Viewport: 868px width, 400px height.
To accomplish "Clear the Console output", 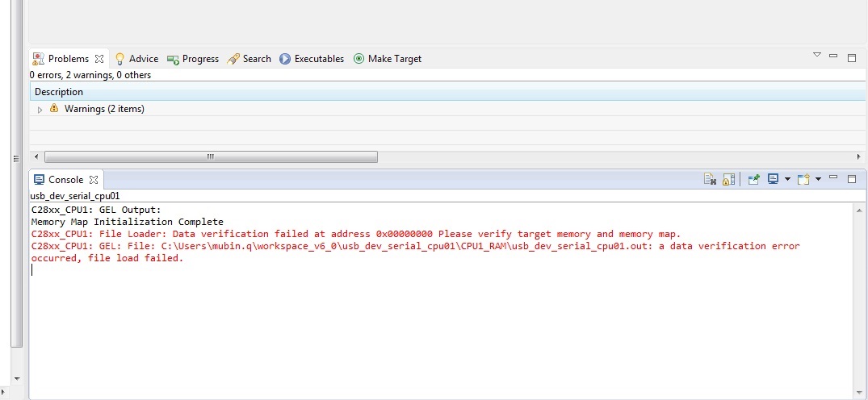I will coord(710,179).
